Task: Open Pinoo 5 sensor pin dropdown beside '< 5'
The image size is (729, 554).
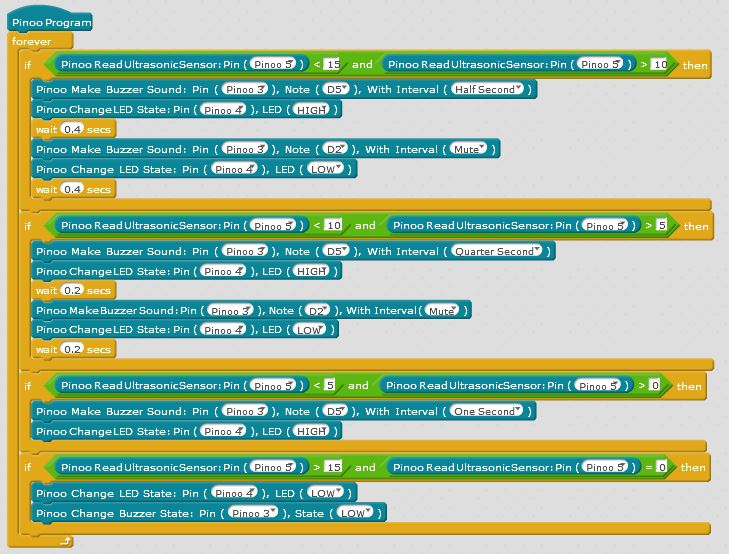Action: [273, 385]
